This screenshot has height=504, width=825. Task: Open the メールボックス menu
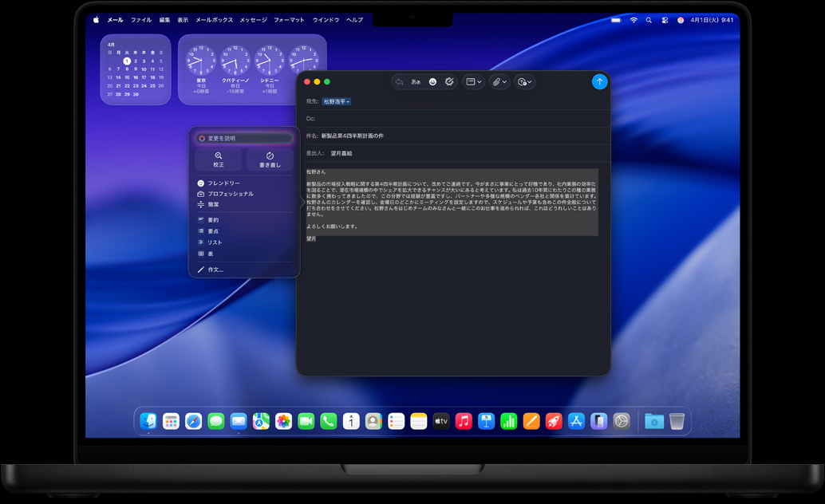(214, 20)
